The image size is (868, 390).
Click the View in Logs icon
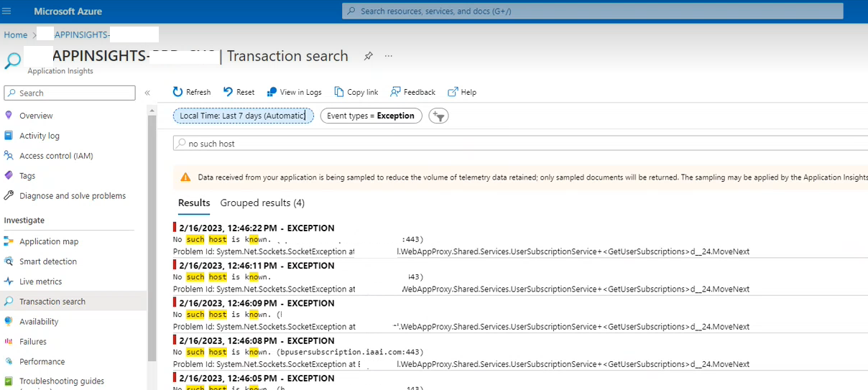click(272, 92)
